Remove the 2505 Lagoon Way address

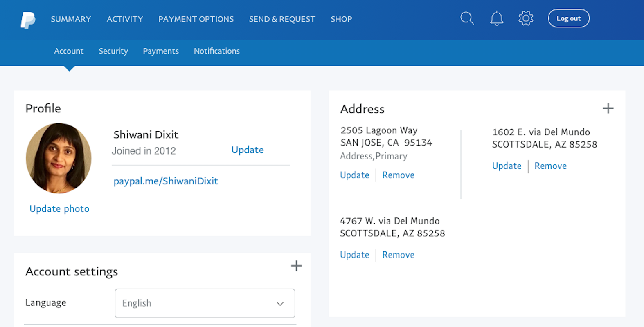point(399,175)
